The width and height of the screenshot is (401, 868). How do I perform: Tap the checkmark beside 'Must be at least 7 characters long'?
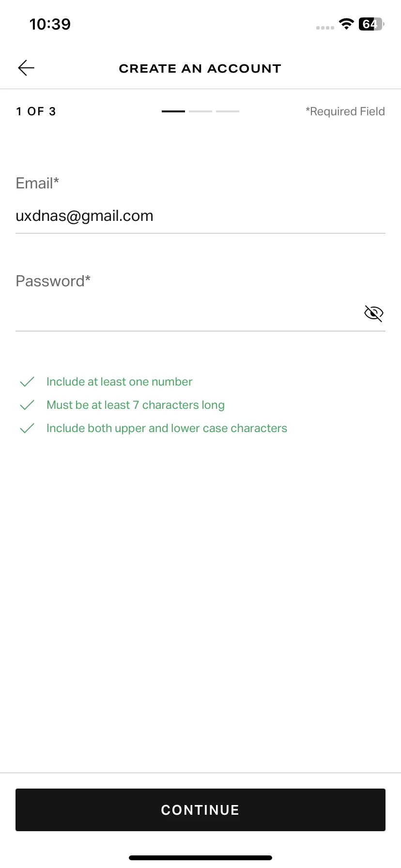(27, 405)
